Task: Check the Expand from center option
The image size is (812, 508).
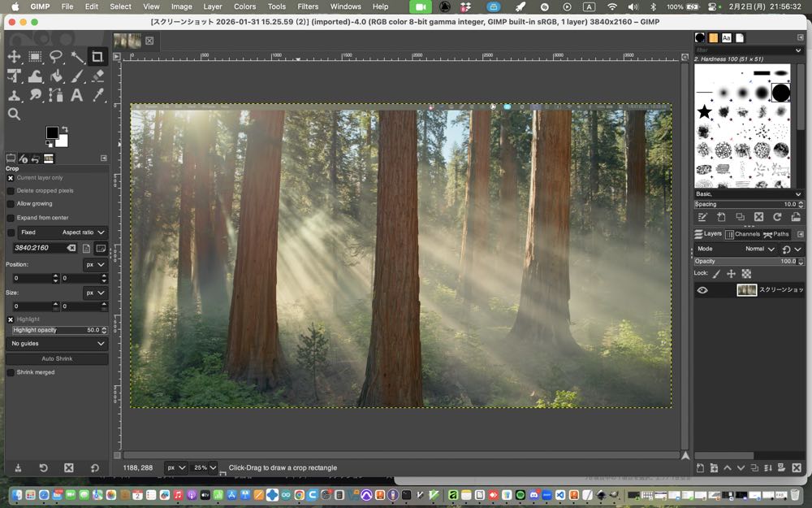Action: [x=11, y=218]
